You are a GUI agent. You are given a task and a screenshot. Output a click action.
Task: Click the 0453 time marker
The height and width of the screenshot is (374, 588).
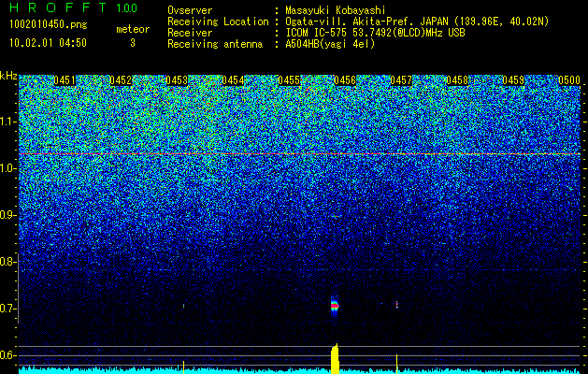177,80
